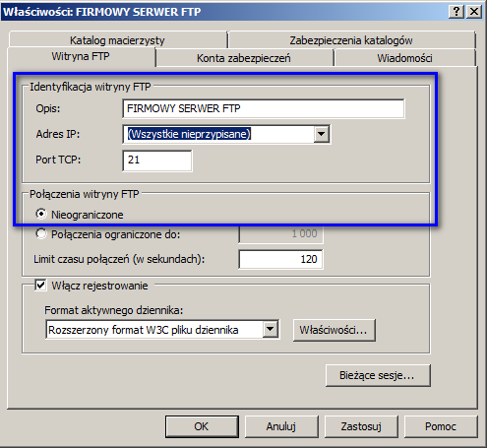Close the dialog with the X icon

[x=474, y=12]
